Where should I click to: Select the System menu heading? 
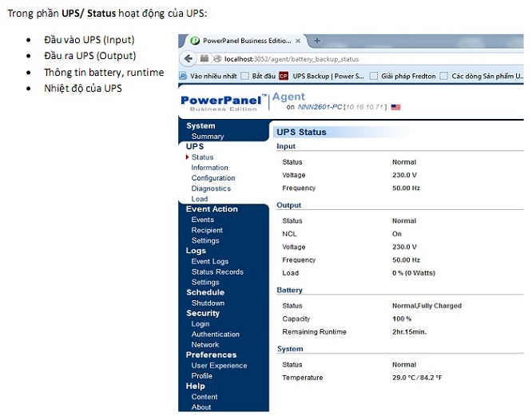pos(200,126)
